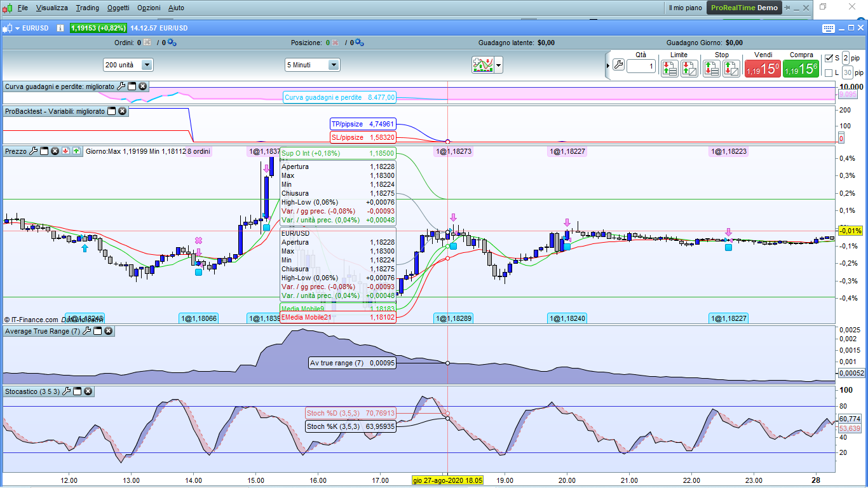Open Average True Range settings wrench
Screen dimensions: 868x488
pos(87,331)
